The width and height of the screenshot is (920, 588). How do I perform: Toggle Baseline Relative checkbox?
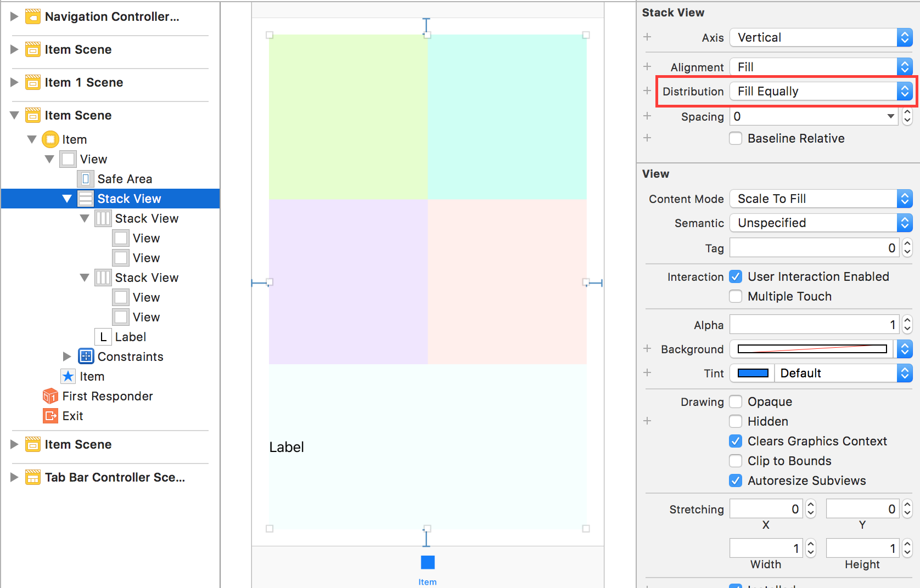(736, 138)
